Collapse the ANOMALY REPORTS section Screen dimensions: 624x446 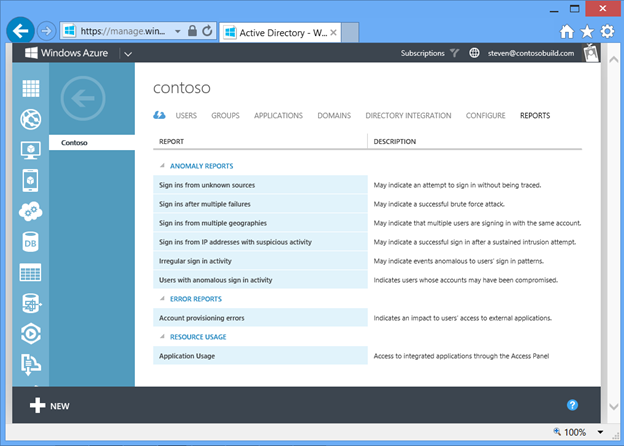tap(162, 166)
